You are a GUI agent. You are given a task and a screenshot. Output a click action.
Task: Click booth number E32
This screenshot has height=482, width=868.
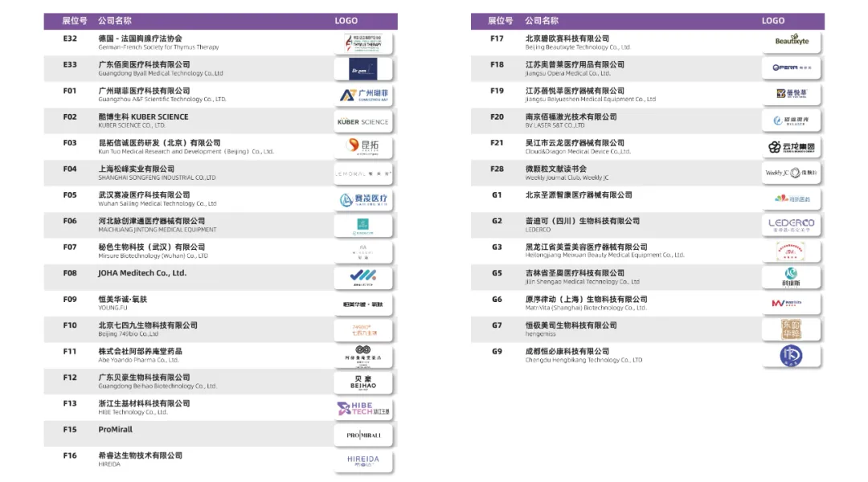pos(70,39)
